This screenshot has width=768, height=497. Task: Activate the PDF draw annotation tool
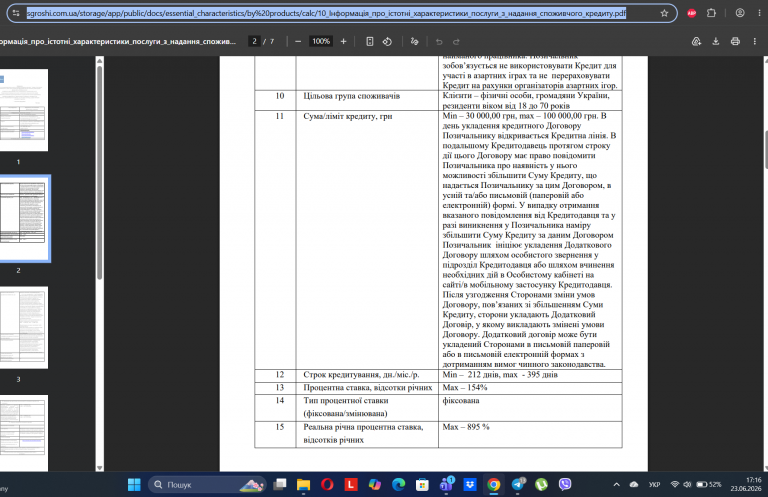click(x=414, y=42)
